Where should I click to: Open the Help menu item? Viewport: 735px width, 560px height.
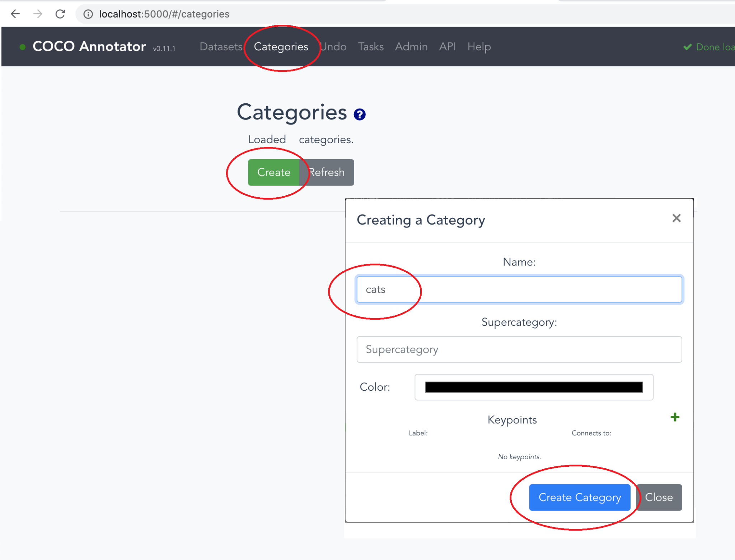(479, 47)
